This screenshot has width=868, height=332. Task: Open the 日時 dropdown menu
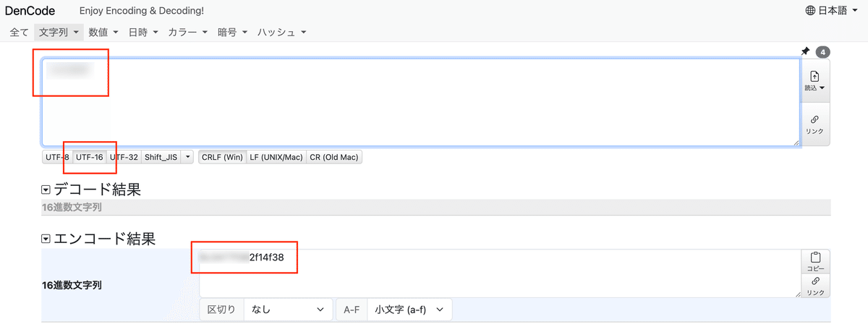click(143, 33)
